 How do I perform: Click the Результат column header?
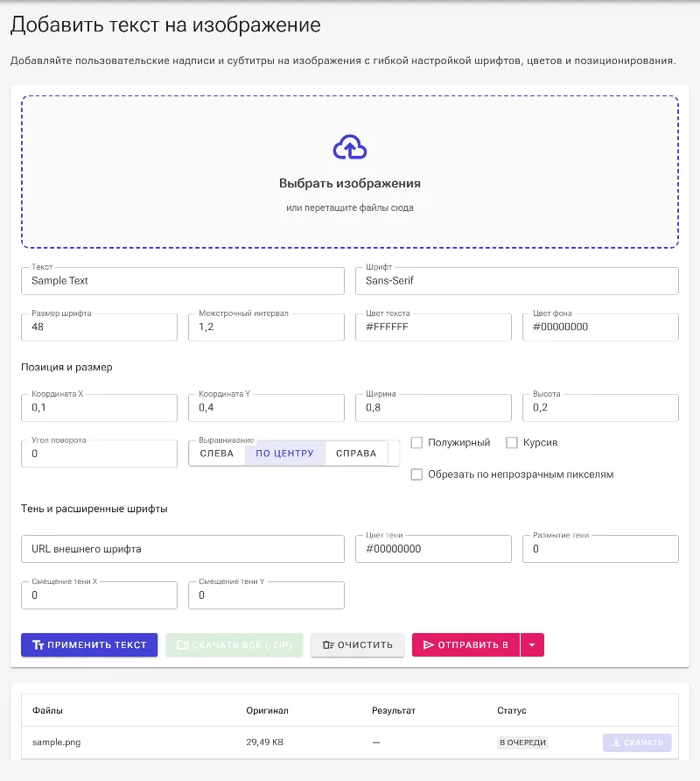click(394, 710)
